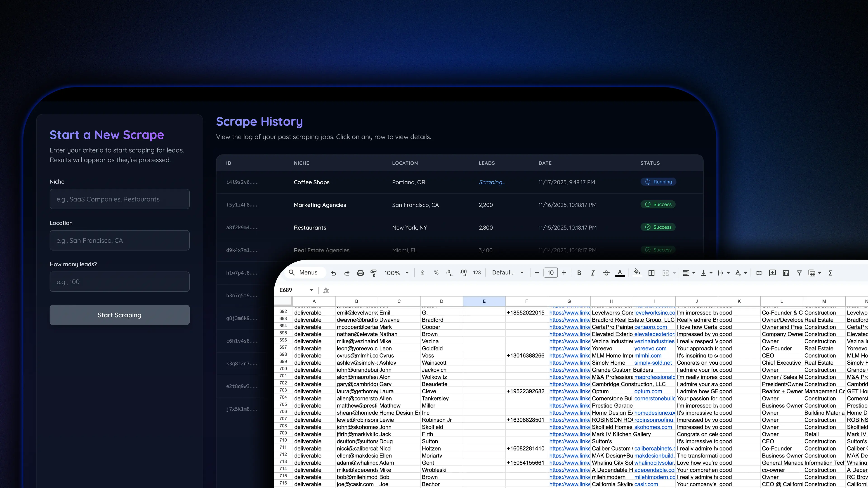Open the 100% zoom dropdown
Image resolution: width=868 pixels, height=488 pixels.
[x=396, y=273]
